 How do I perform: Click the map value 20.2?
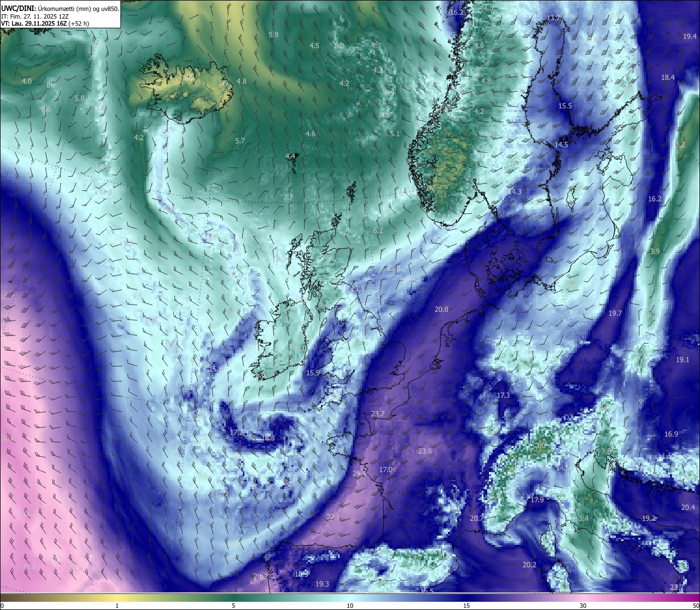pos(529,565)
